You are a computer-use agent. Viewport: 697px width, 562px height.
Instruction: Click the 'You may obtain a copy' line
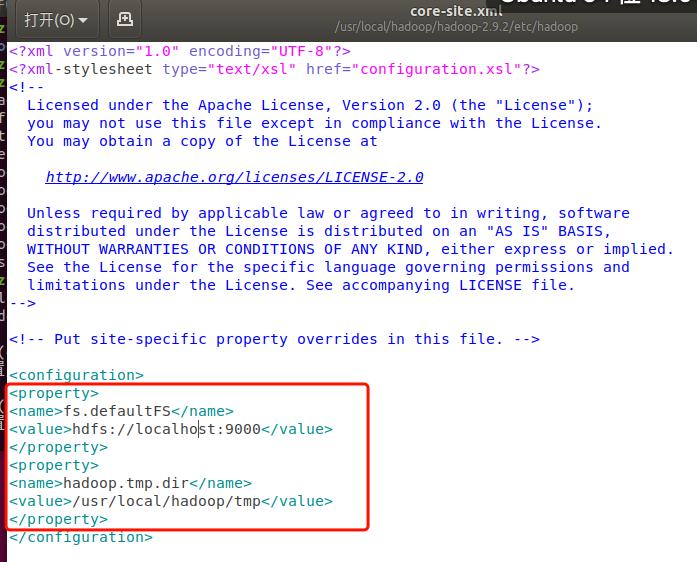click(x=202, y=141)
